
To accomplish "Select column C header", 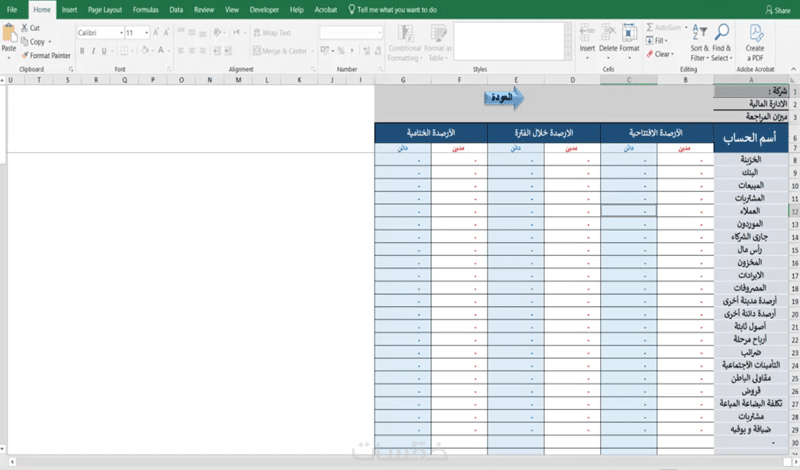I will [x=629, y=80].
